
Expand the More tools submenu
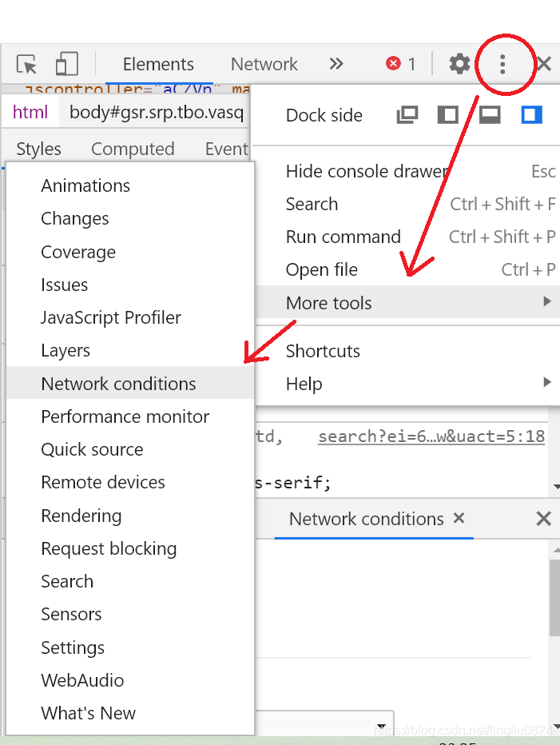click(407, 302)
